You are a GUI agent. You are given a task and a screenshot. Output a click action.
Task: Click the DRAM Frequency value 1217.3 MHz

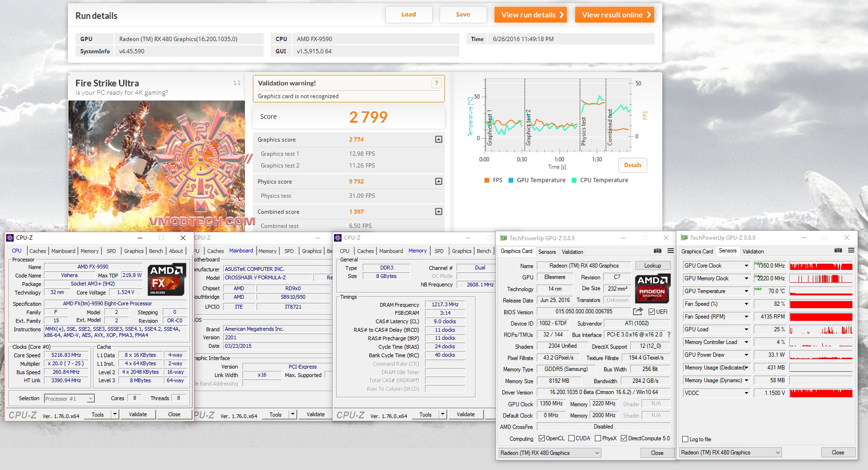coord(445,305)
